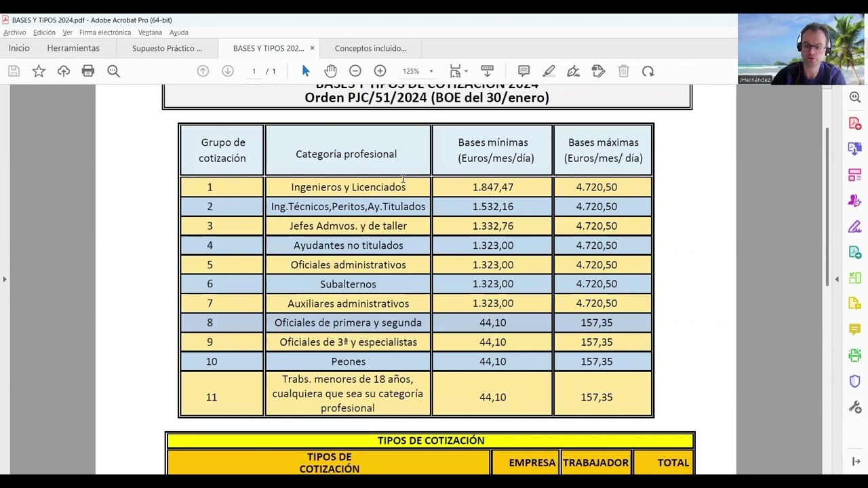Open the Ver menu

tap(67, 33)
